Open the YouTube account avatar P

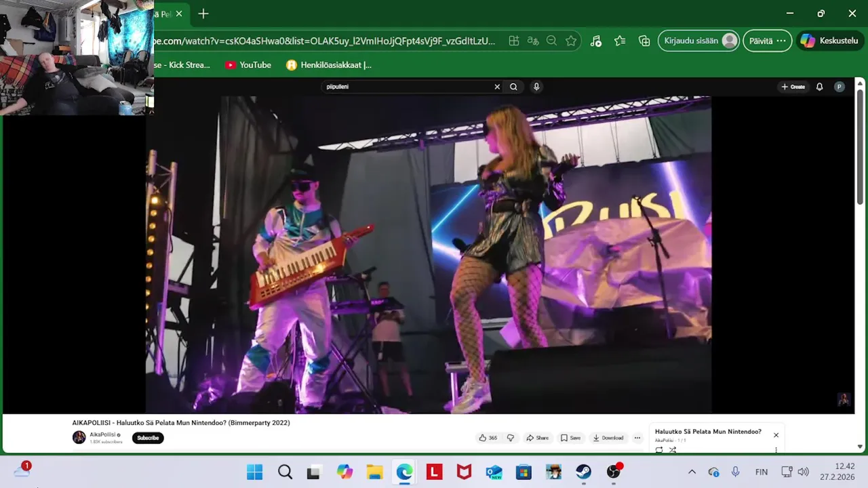[x=840, y=87]
